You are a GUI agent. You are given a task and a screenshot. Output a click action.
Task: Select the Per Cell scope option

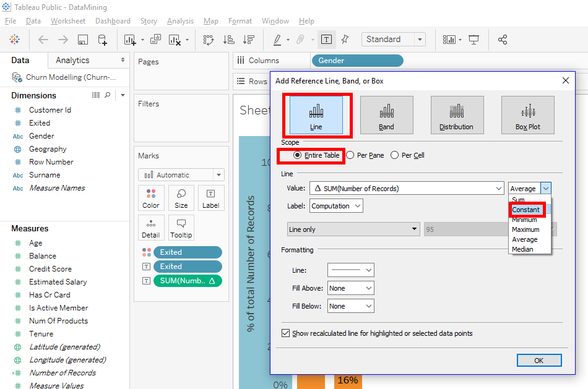[395, 155]
